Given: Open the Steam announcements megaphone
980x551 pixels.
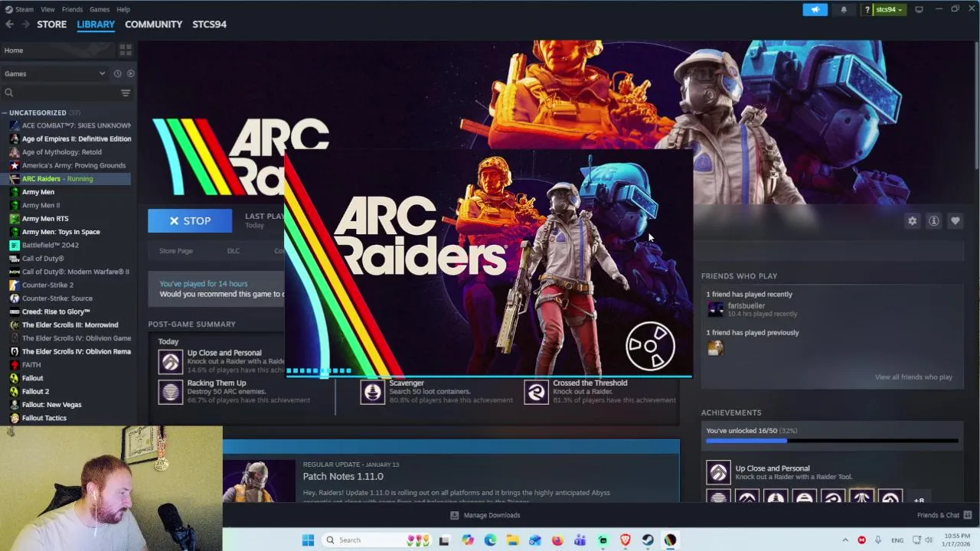Looking at the screenshot, I should [x=815, y=9].
